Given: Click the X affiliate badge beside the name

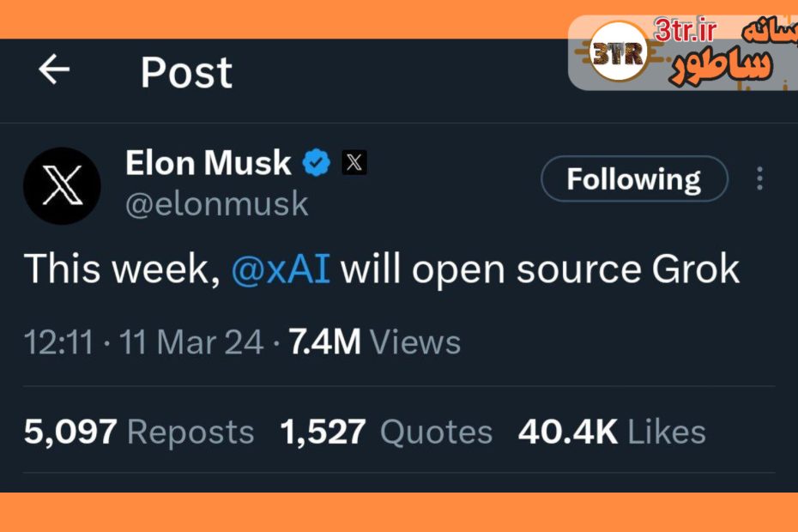Looking at the screenshot, I should (x=354, y=161).
